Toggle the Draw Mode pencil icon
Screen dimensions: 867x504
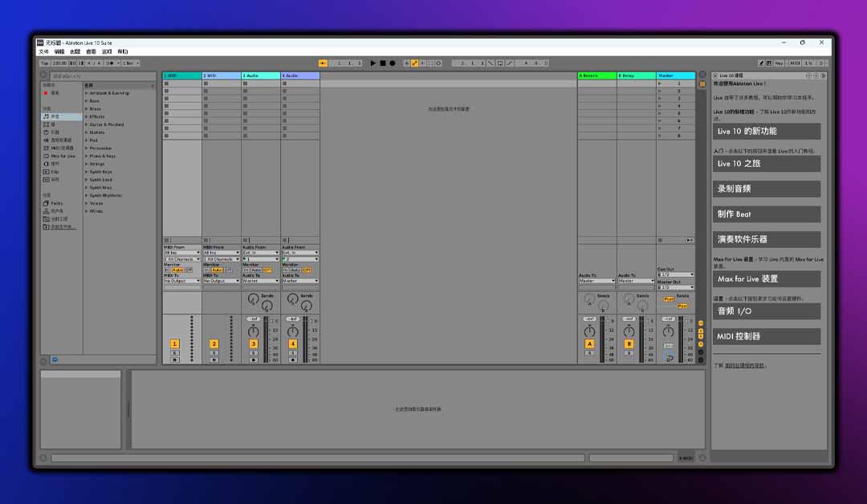point(761,63)
